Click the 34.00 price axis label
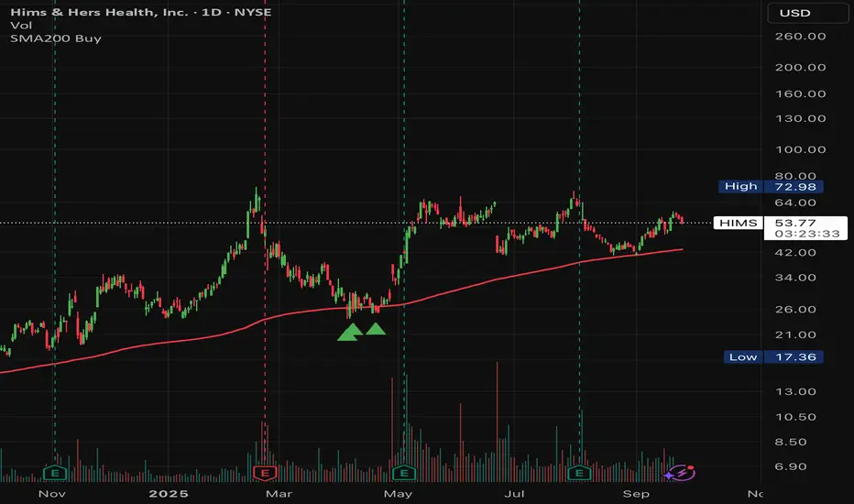 coord(795,278)
